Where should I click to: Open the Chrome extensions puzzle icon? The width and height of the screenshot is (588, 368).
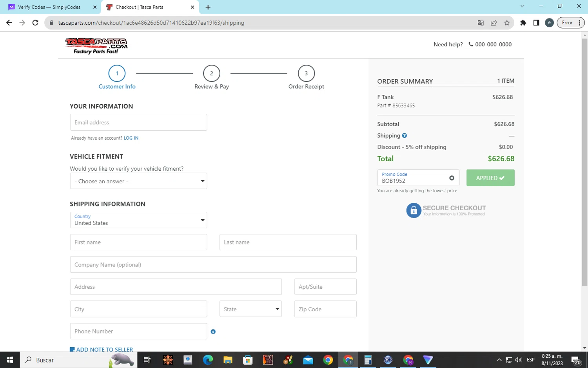tap(523, 23)
